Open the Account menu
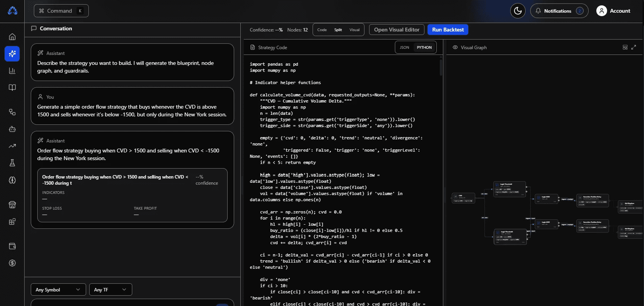This screenshot has width=644, height=306. (613, 11)
